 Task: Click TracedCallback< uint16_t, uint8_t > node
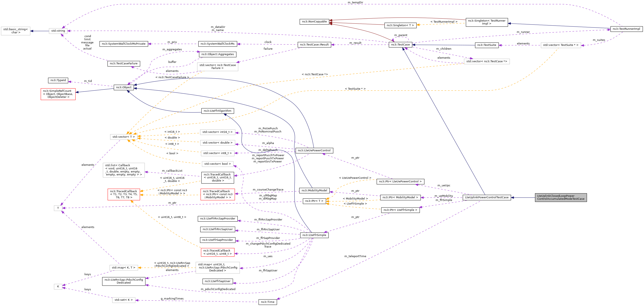click(x=218, y=252)
